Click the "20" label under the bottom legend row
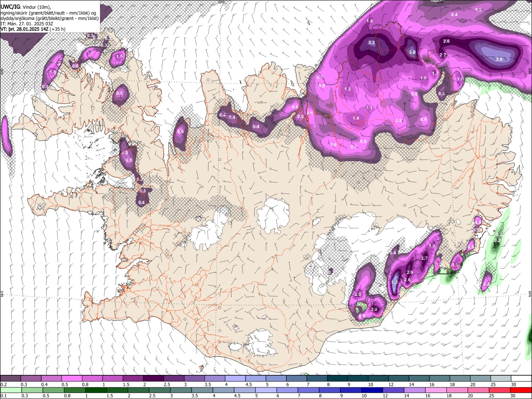532x399 pixels. point(470,396)
